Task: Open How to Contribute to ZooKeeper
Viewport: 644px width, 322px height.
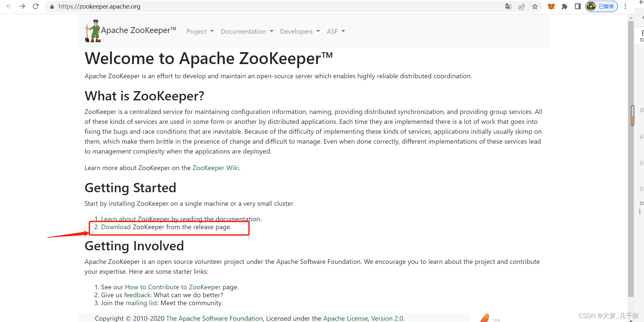Action: point(173,287)
